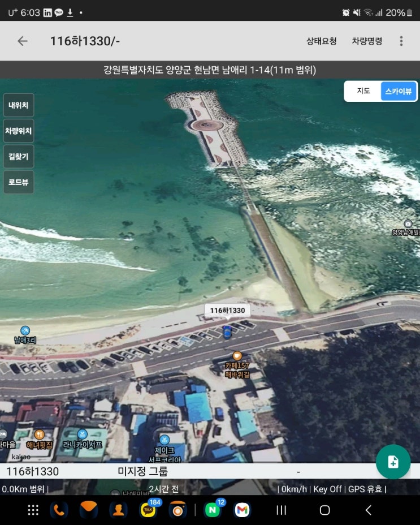420x525 pixels.
Task: Tap the 내위치 button
Action: (19, 105)
